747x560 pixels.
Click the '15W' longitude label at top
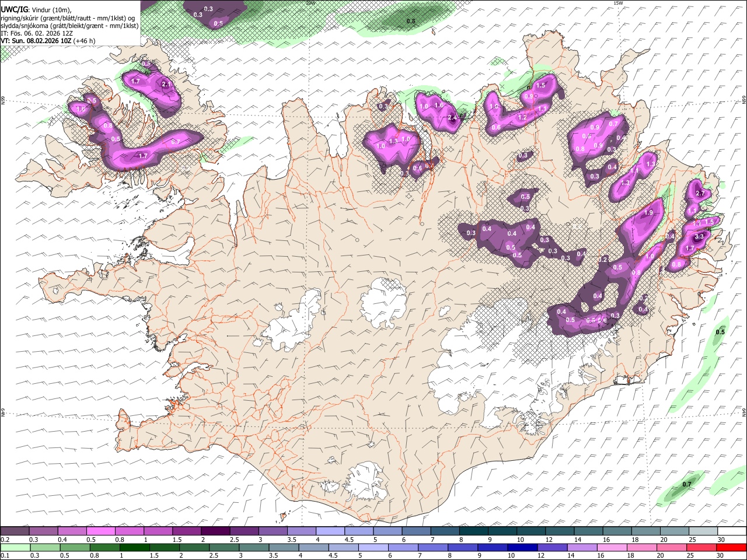click(x=618, y=3)
